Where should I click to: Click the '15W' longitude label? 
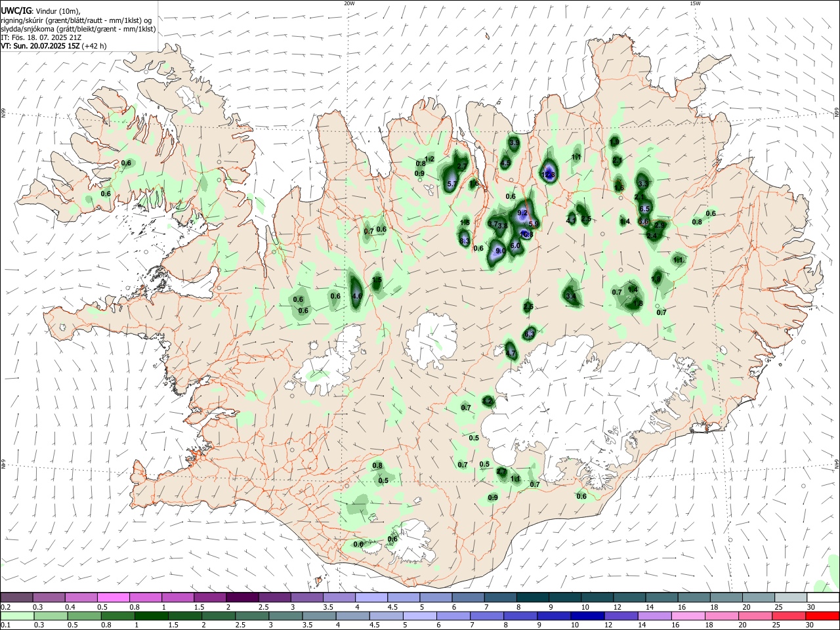coord(695,3)
